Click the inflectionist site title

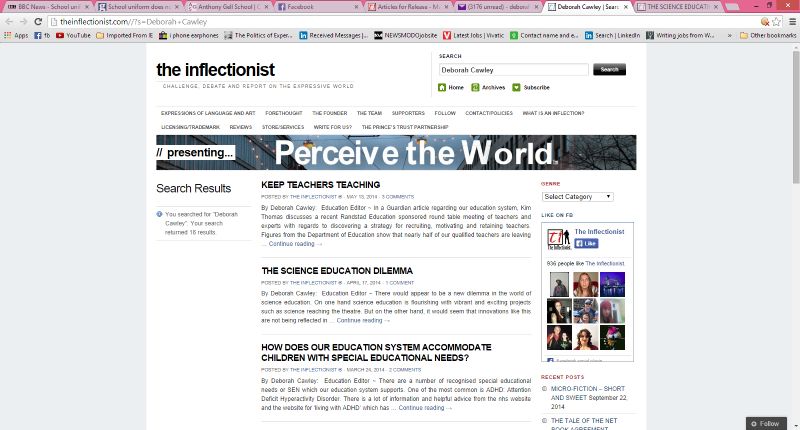(x=215, y=70)
